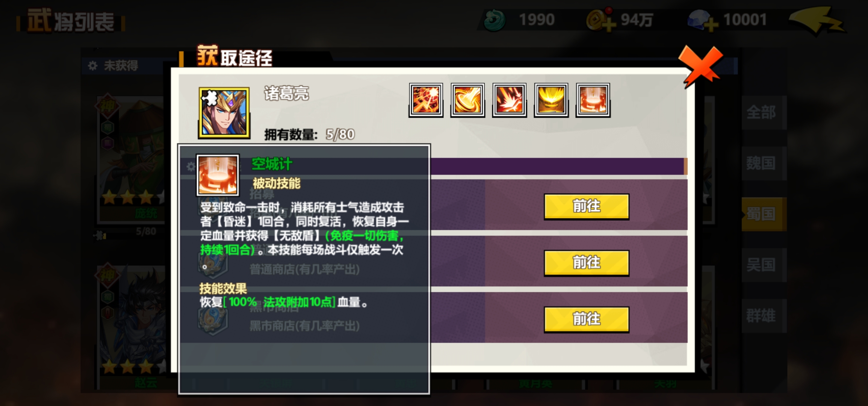Click the first 前往 button

tap(587, 206)
